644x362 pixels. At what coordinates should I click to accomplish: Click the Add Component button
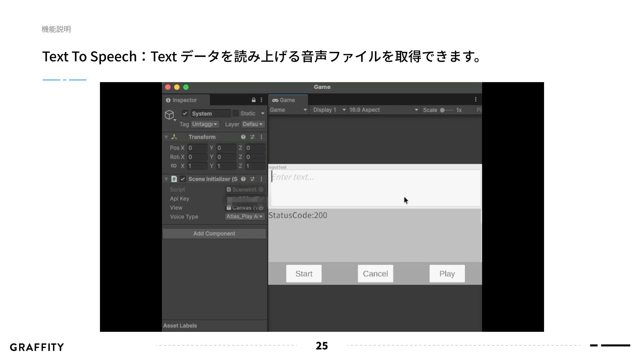214,234
